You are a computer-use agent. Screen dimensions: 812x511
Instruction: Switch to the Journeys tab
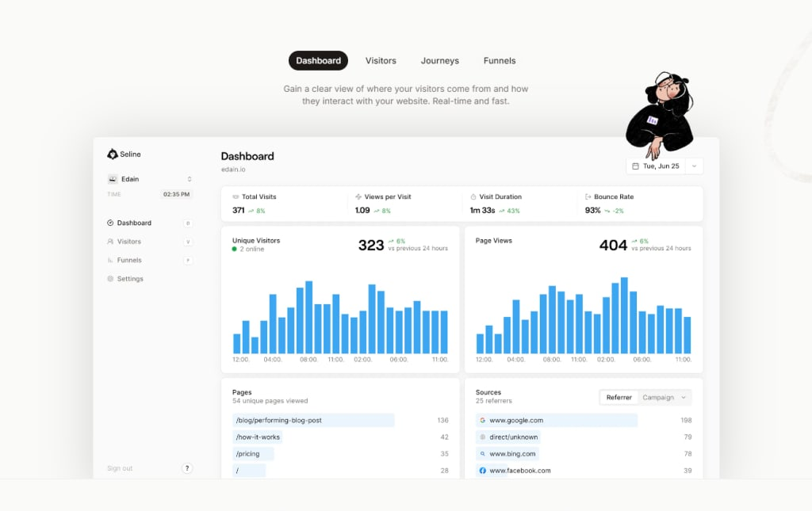point(439,60)
